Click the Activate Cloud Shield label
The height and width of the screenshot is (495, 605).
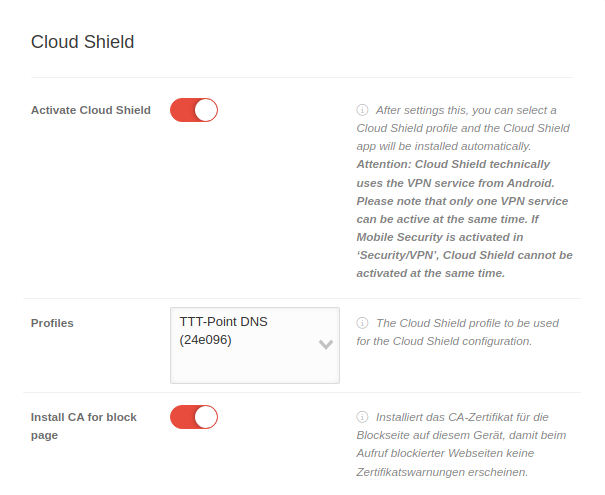point(91,110)
